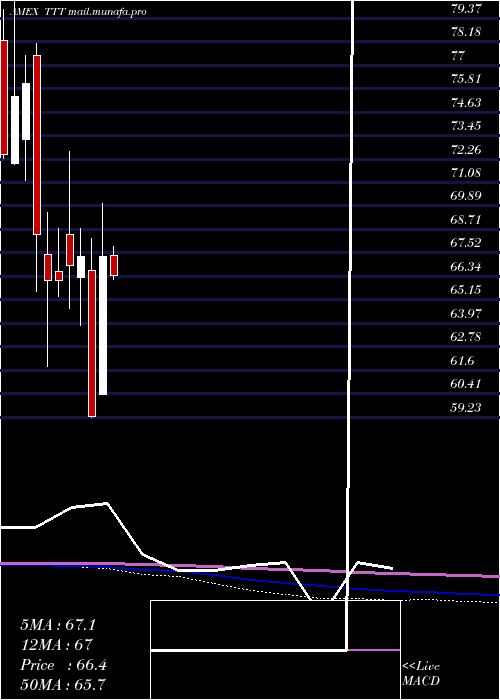Click the 5MA : 67.1 reading
500x700 pixels.
(58, 625)
